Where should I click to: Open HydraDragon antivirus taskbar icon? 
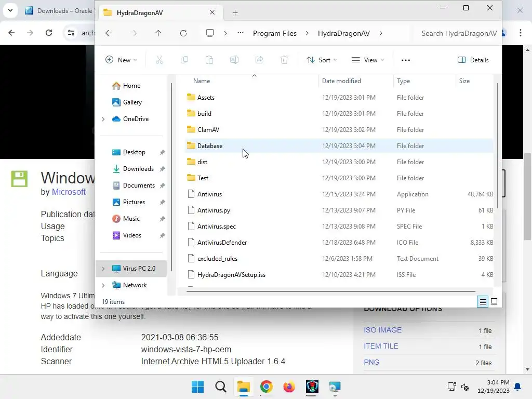pos(312,387)
